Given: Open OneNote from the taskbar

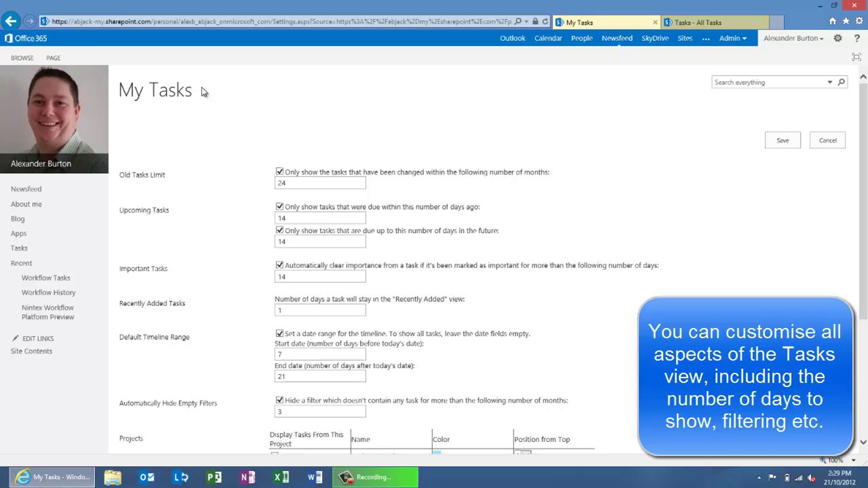Looking at the screenshot, I should tap(248, 477).
